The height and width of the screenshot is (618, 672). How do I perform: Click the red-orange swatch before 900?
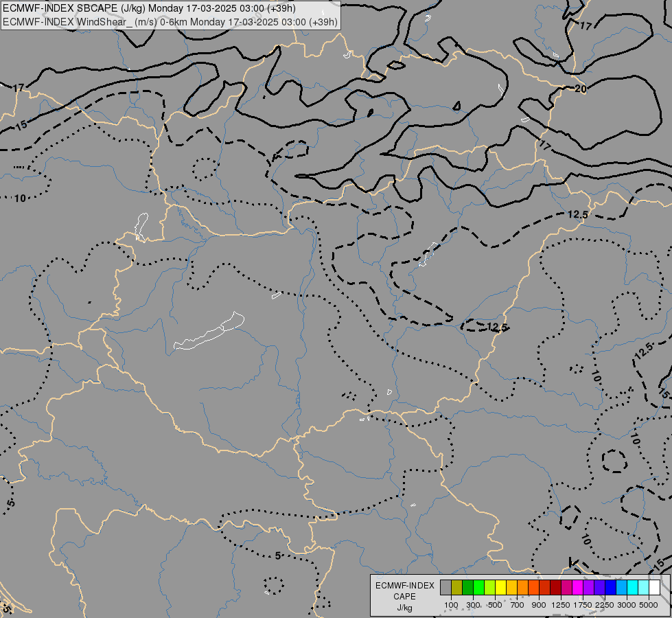[533, 588]
